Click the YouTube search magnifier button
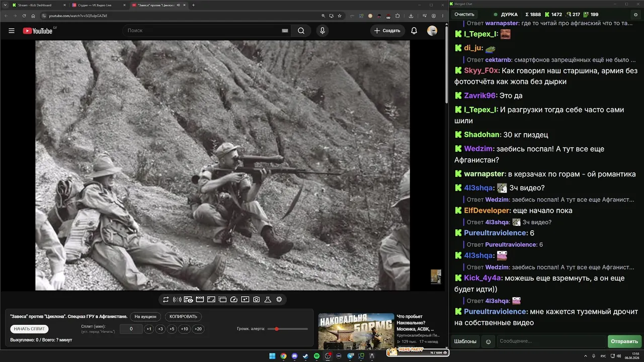Screen dimensions: 644x362 click(x=301, y=31)
